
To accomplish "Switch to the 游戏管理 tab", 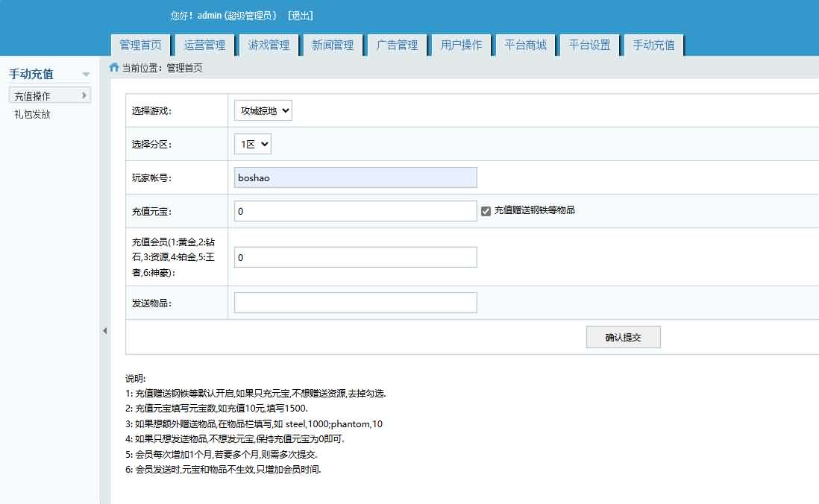I will point(269,45).
